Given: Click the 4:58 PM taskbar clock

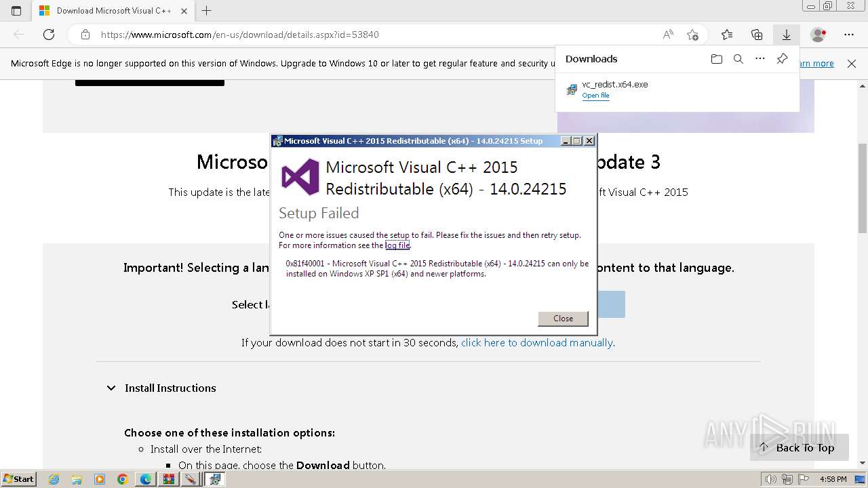Looking at the screenshot, I should (833, 479).
